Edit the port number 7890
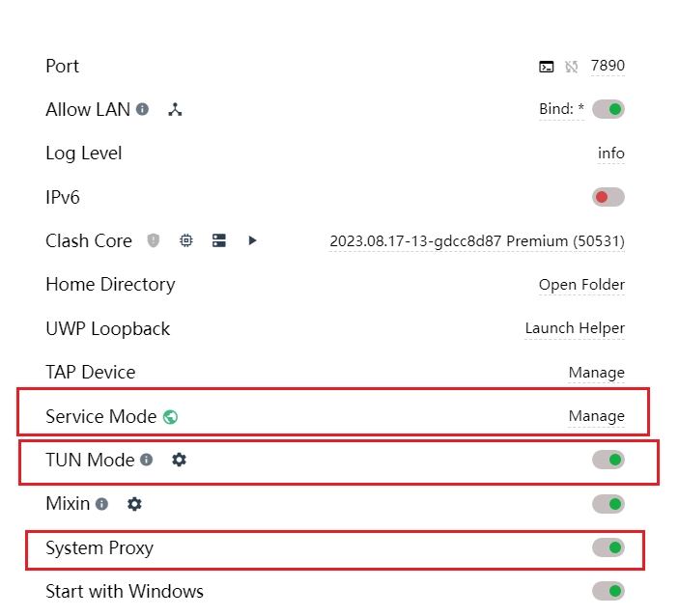679x616 pixels. pyautogui.click(x=608, y=66)
